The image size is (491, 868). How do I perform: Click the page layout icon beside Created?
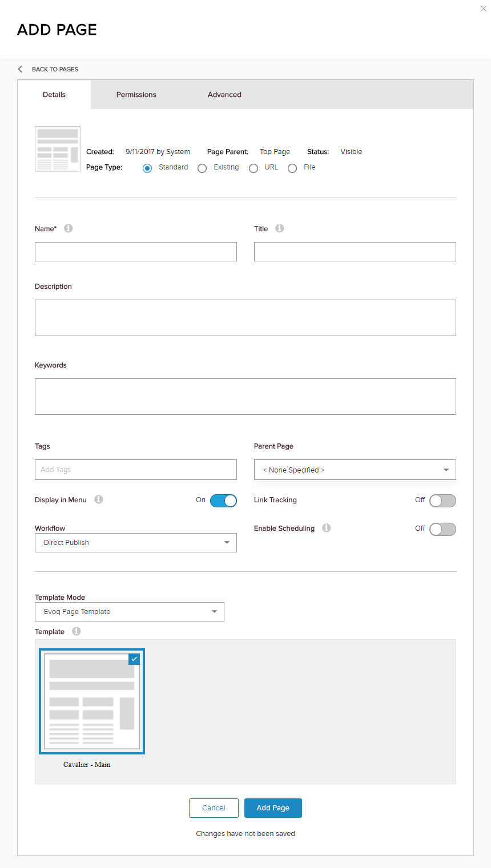(58, 149)
